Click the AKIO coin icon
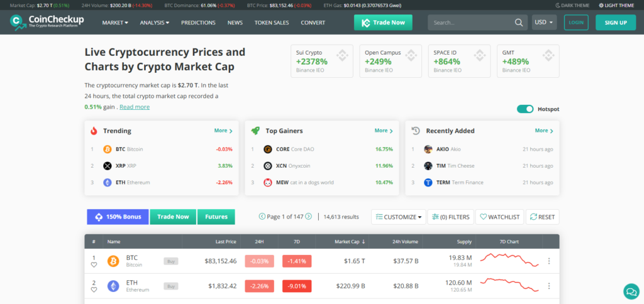 428,149
